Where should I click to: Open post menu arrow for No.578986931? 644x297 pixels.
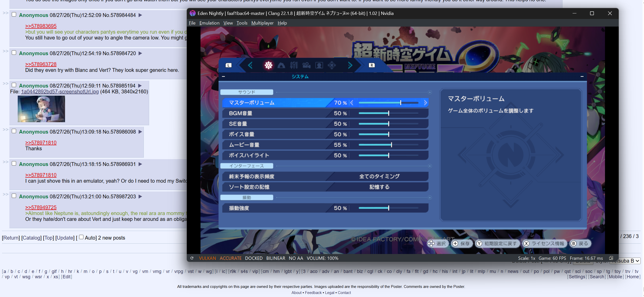pyautogui.click(x=140, y=164)
